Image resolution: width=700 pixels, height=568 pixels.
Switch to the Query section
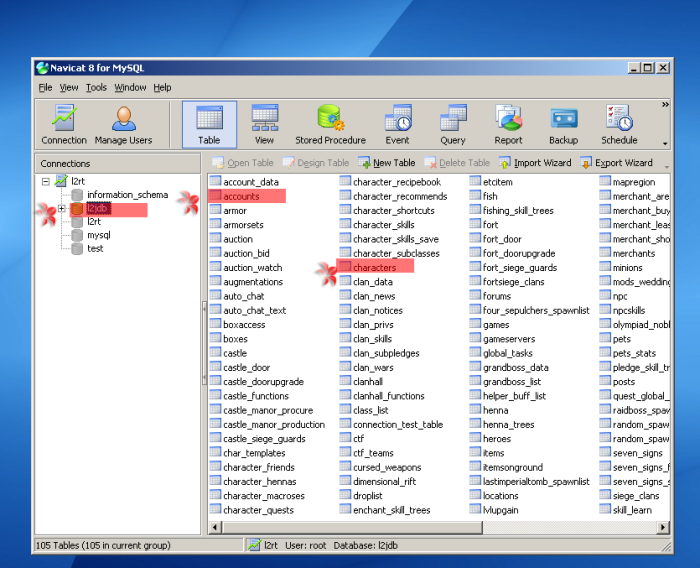(x=453, y=125)
